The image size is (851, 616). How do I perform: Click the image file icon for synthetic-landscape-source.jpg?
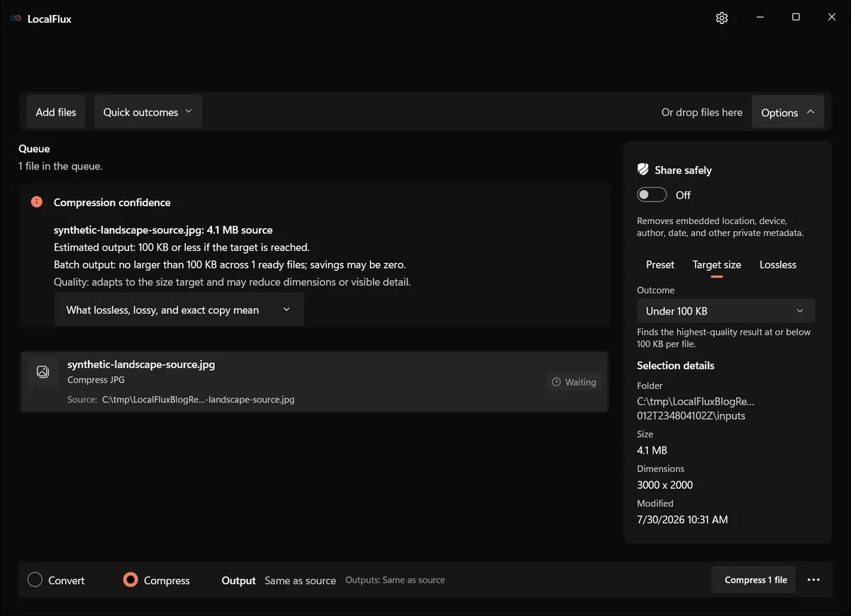(x=43, y=371)
